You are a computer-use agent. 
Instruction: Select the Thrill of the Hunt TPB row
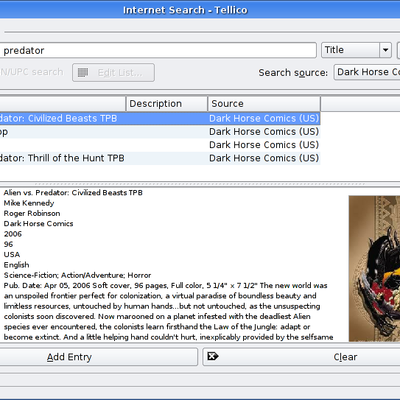(x=160, y=158)
